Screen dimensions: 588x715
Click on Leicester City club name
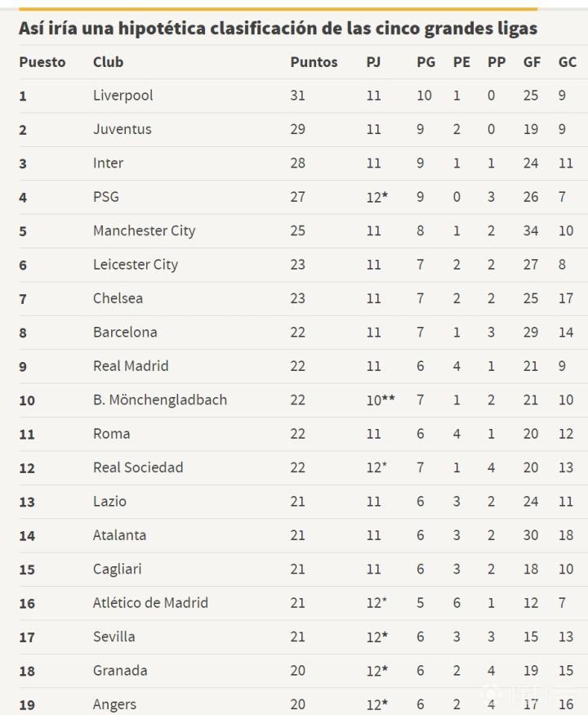[135, 265]
